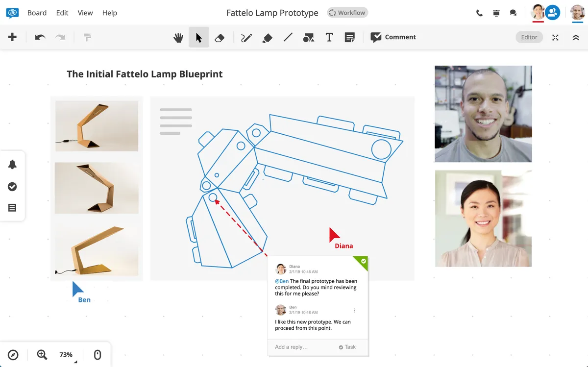Click the zoom in magnifier
This screenshot has height=367, width=588.
[42, 355]
